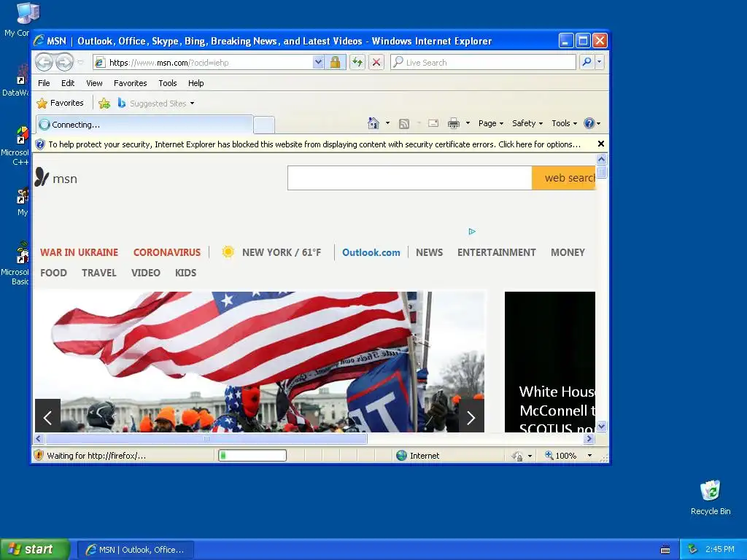Open the KIDS section link
747x560 pixels.
185,273
